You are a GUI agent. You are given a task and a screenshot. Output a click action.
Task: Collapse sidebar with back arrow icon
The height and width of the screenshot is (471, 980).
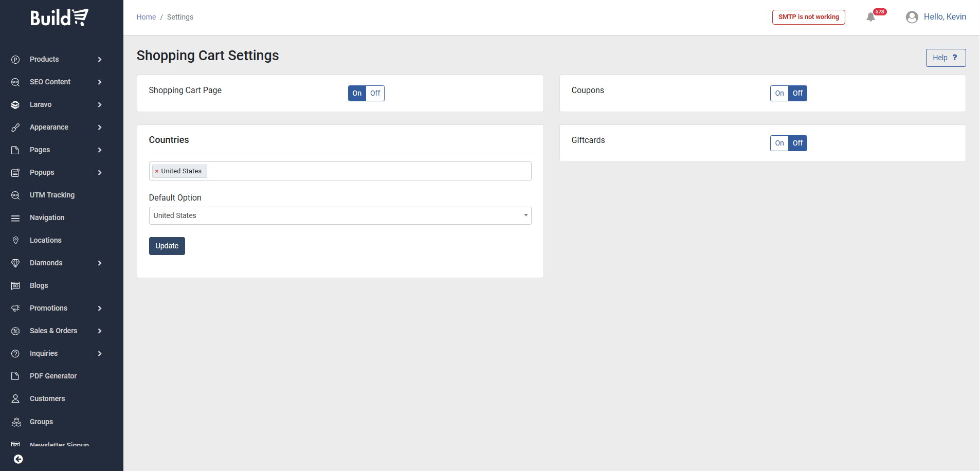click(18, 459)
